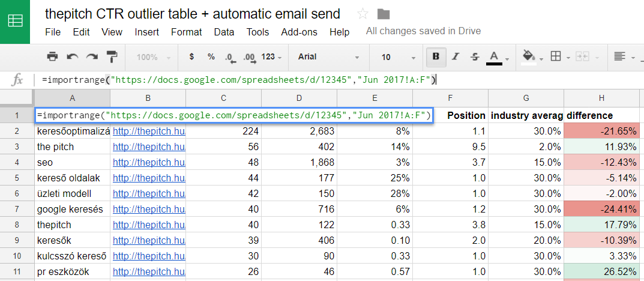This screenshot has height=281, width=644.
Task: Star this spreadsheet document
Action: (x=363, y=14)
